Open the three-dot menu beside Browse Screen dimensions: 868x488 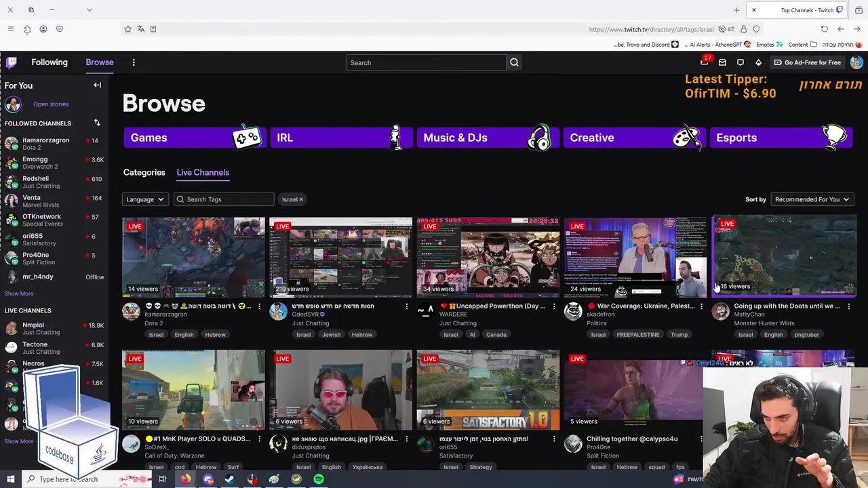tap(134, 62)
